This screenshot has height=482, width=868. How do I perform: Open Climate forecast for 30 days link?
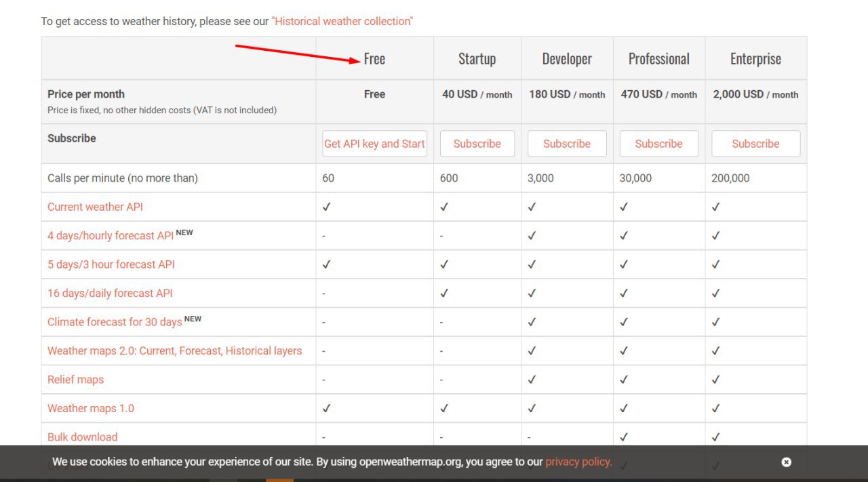115,322
